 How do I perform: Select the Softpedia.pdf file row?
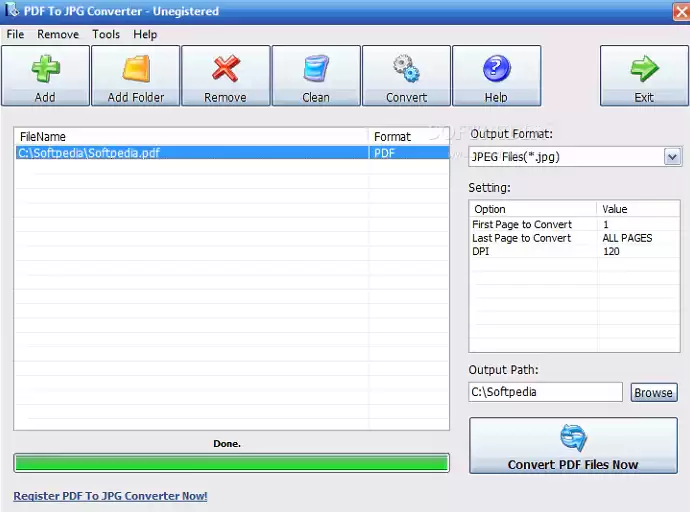[190, 153]
